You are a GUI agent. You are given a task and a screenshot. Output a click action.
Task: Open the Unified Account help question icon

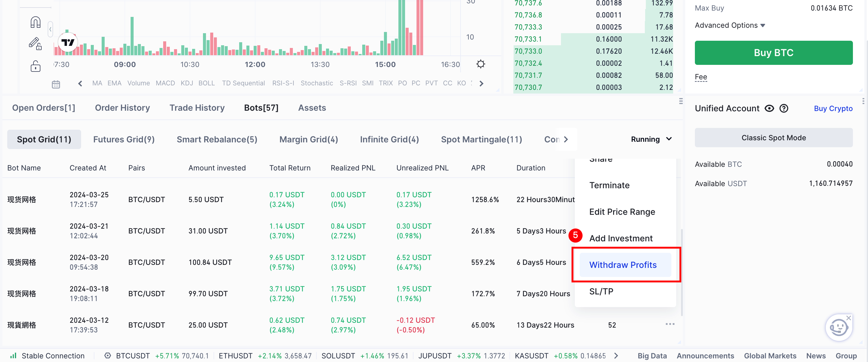[x=784, y=109]
